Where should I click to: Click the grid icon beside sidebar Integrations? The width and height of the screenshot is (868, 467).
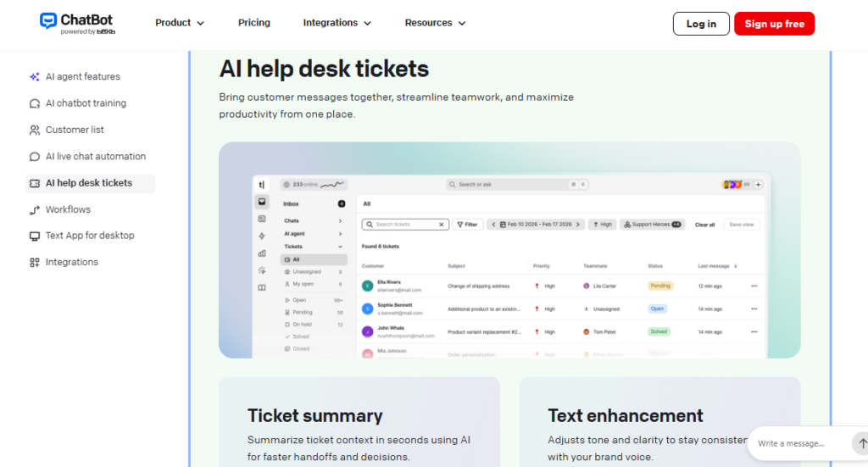tap(34, 262)
